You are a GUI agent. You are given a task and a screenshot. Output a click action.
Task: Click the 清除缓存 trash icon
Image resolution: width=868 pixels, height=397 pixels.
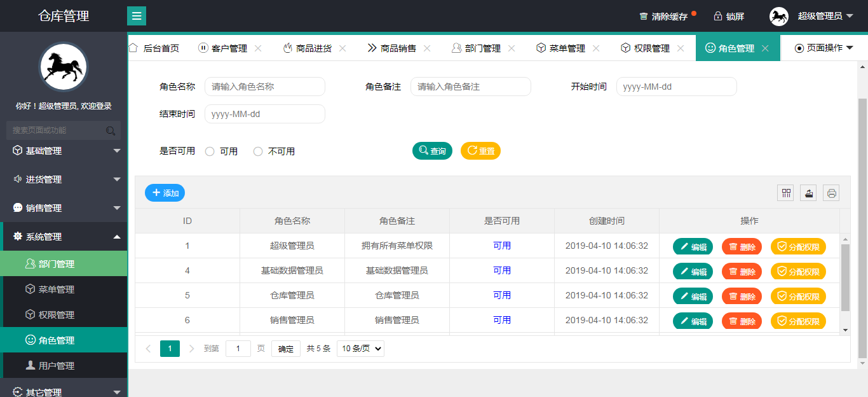tap(644, 16)
